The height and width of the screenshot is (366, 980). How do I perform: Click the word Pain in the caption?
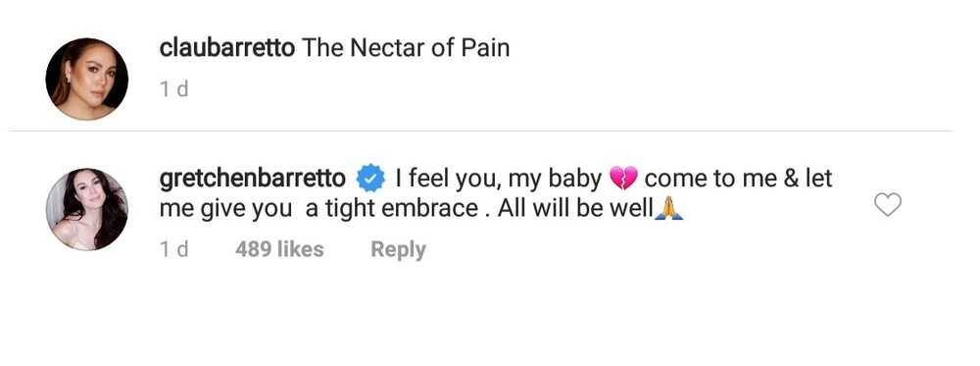486,48
